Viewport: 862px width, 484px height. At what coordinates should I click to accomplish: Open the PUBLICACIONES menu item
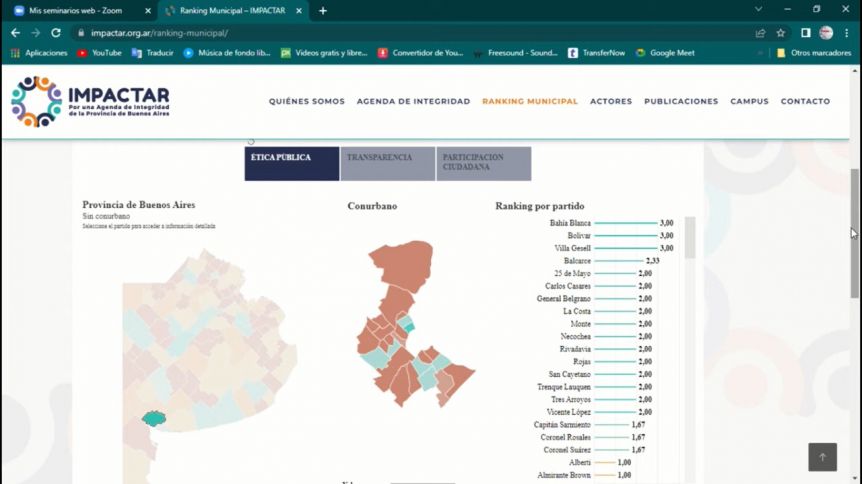(x=681, y=101)
